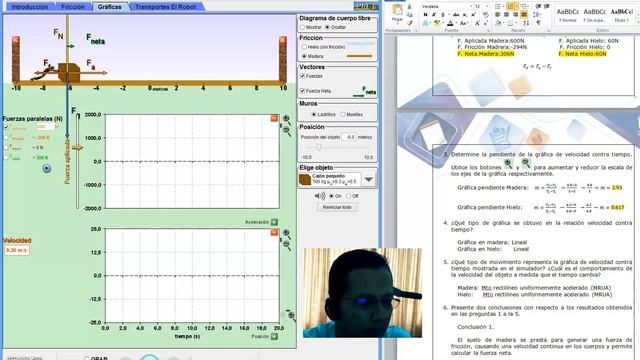This screenshot has width=640, height=360.
Task: Click the Paste (Pegar) icon in Word
Action: coord(397,11)
